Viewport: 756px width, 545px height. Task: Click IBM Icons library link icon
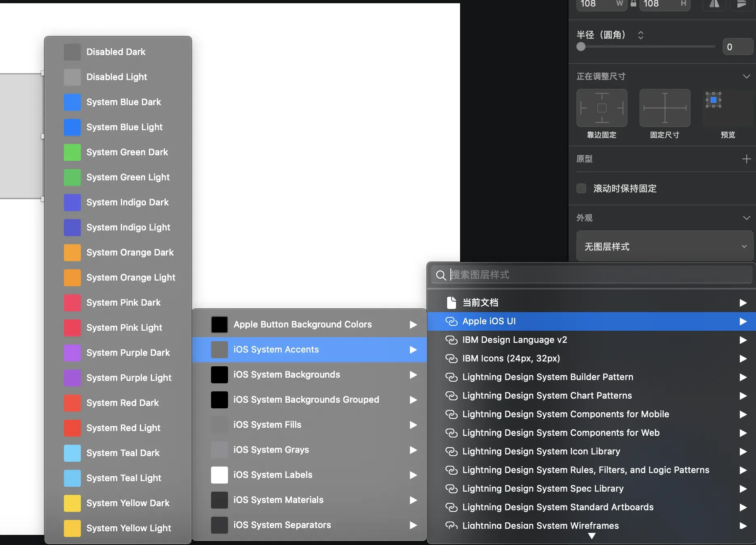pyautogui.click(x=451, y=359)
